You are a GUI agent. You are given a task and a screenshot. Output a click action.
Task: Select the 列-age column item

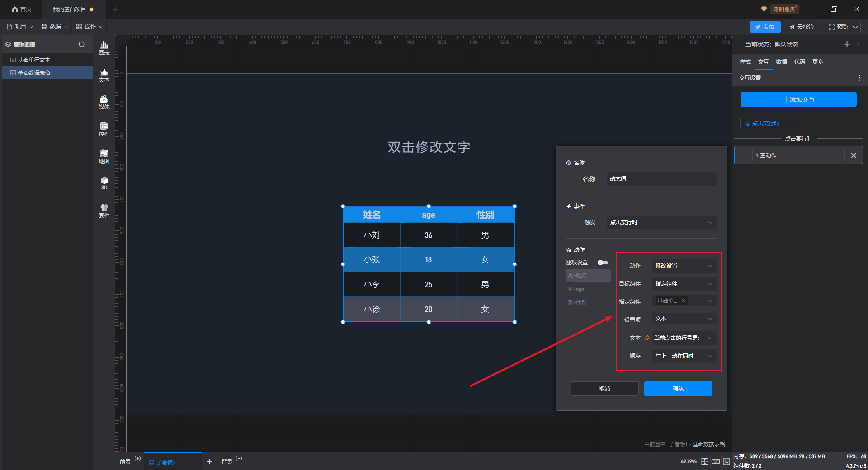pos(588,289)
